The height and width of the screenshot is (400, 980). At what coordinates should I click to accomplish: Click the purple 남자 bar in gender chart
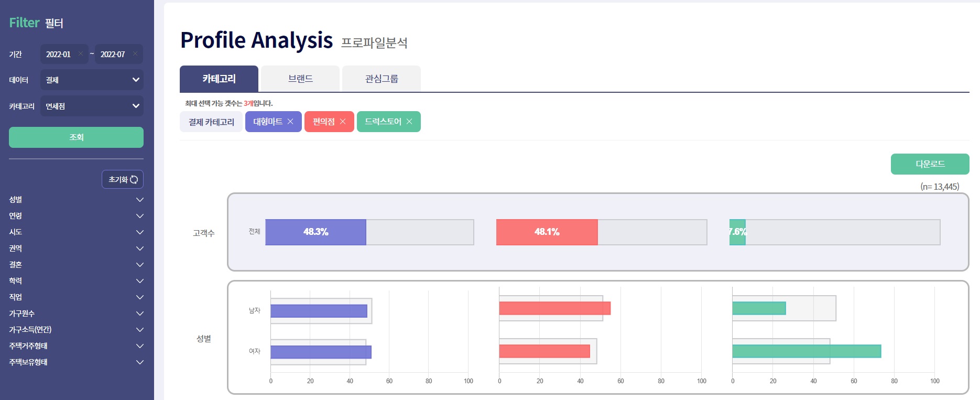click(x=319, y=311)
